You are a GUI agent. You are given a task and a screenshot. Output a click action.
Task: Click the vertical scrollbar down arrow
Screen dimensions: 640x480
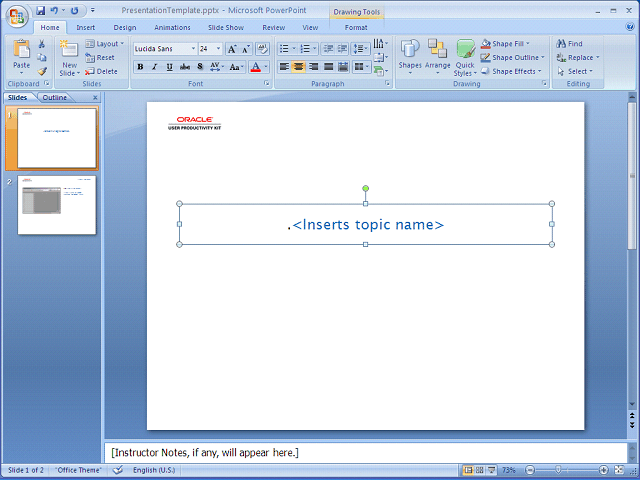coord(632,404)
